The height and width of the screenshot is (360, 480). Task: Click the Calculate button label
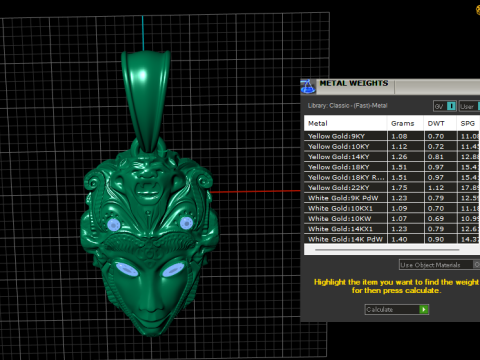coord(380,310)
